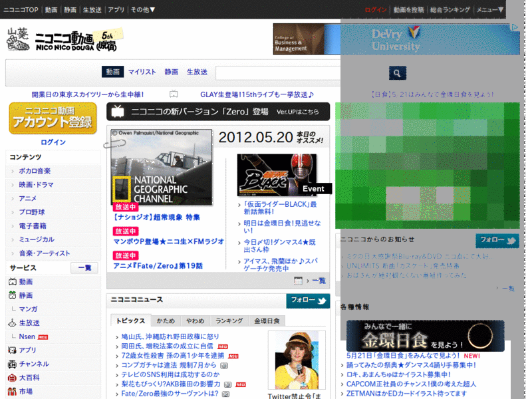The height and width of the screenshot is (399, 532).
Task: Click フォロー button on ニコニコからのお知らせ
Action: click(497, 240)
